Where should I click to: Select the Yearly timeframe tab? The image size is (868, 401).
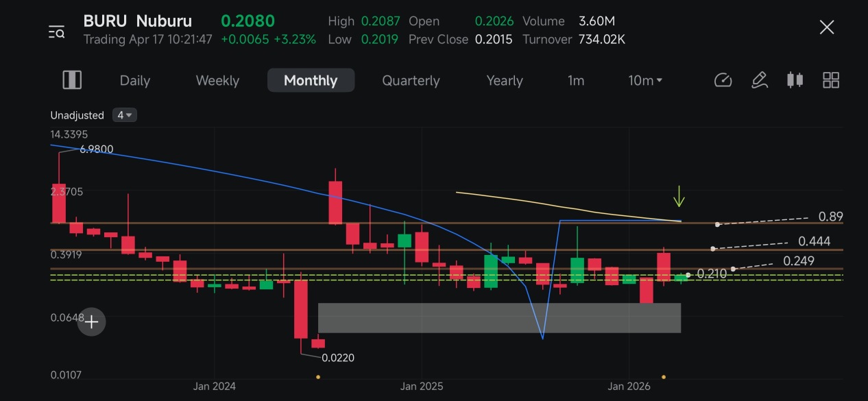point(505,80)
